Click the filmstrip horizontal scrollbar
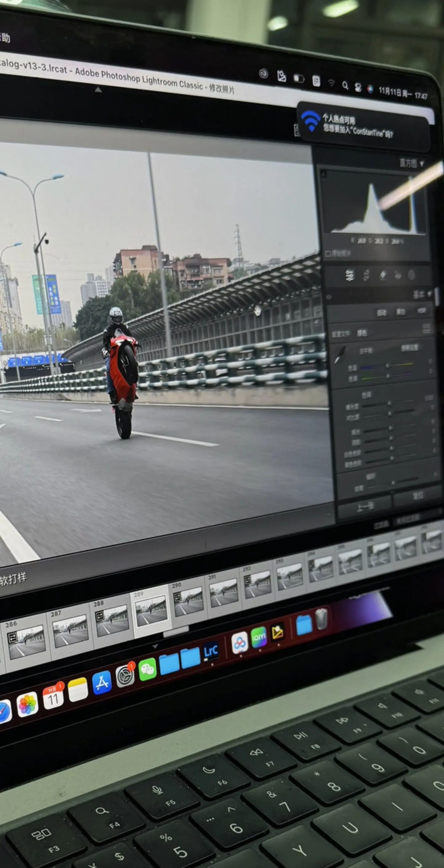The height and width of the screenshot is (868, 444). [x=176, y=632]
